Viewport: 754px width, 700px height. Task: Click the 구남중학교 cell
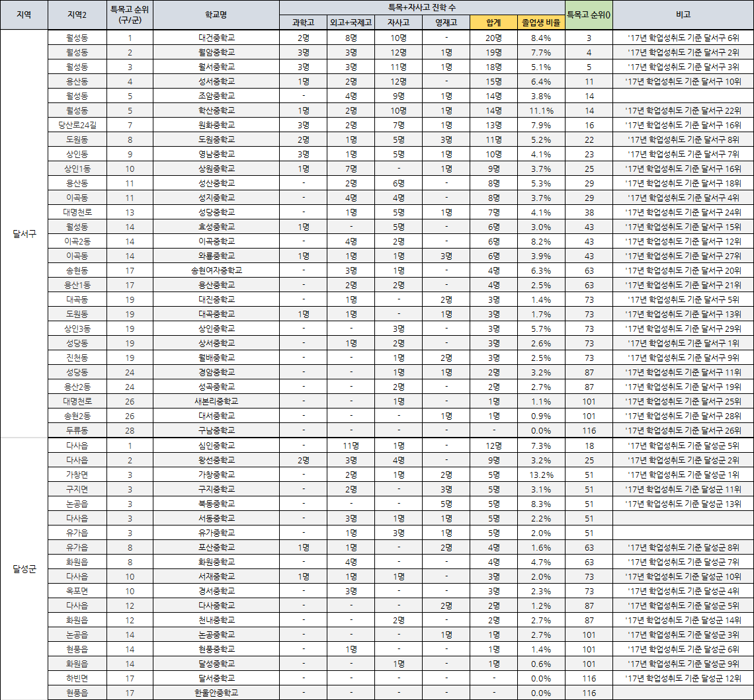point(216,430)
